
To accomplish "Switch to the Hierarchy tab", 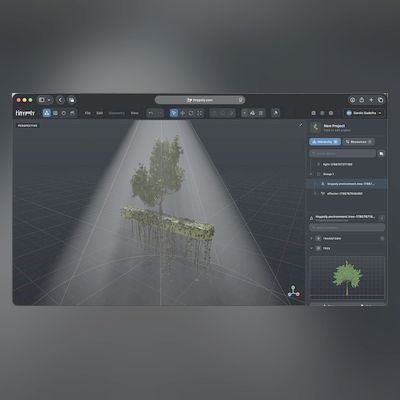I will [x=325, y=142].
